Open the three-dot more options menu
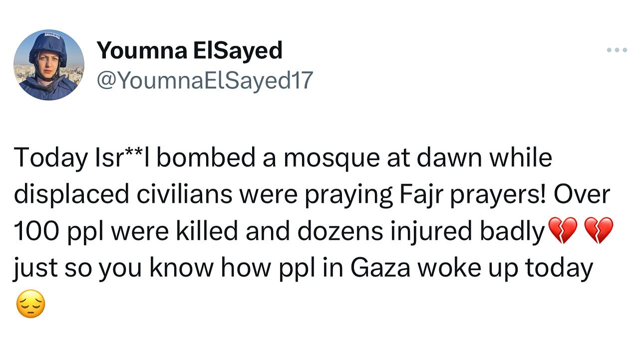Viewport: 644px width, 346px height. point(617,50)
